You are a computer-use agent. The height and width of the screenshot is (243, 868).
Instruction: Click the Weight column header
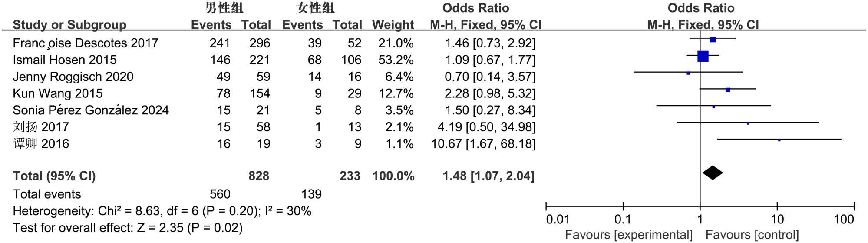tap(393, 25)
